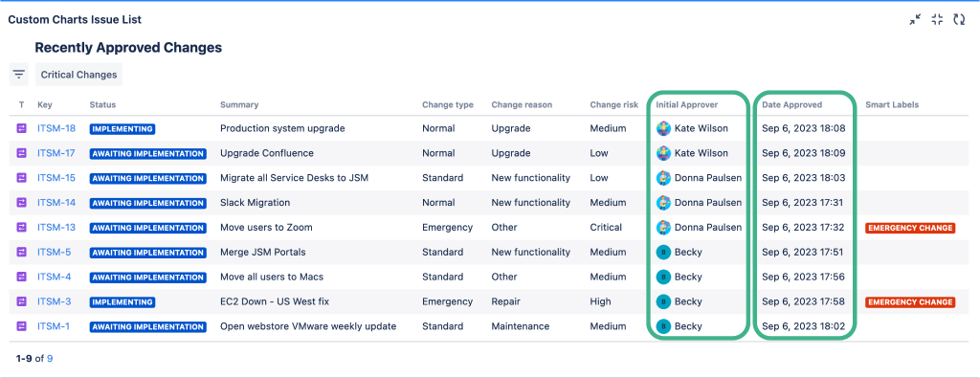Open the filter lines icon

click(x=19, y=75)
